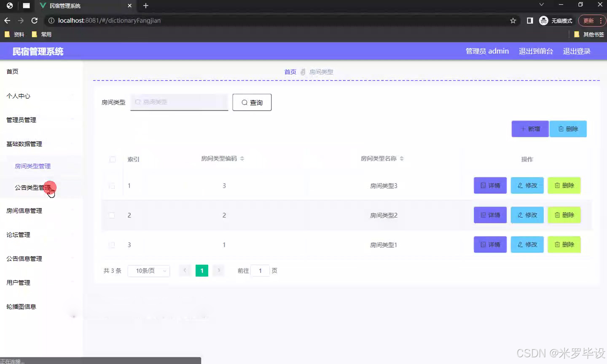Click 删除 for 房间类型1

click(564, 244)
